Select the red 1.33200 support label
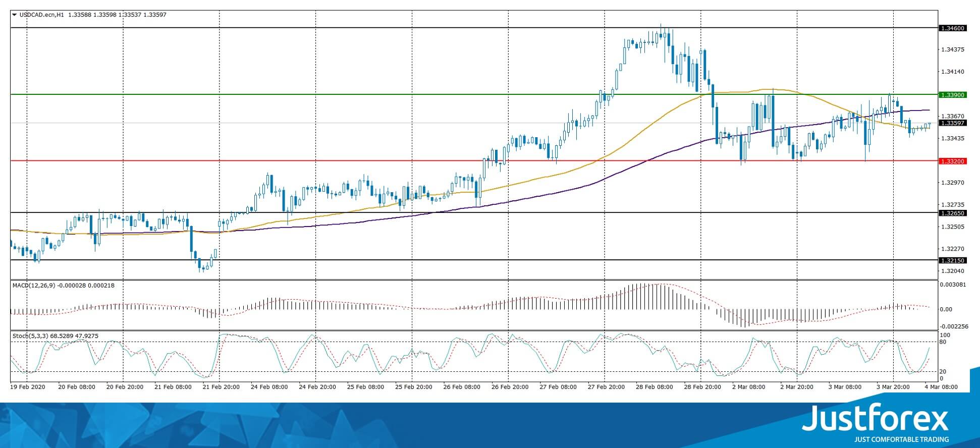 point(953,161)
